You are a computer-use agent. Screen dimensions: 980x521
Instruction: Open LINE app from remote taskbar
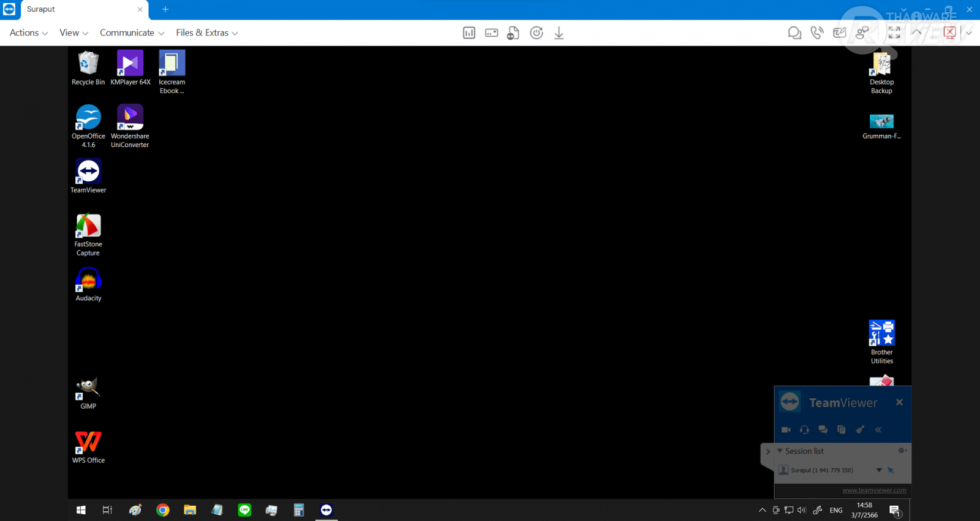[244, 510]
